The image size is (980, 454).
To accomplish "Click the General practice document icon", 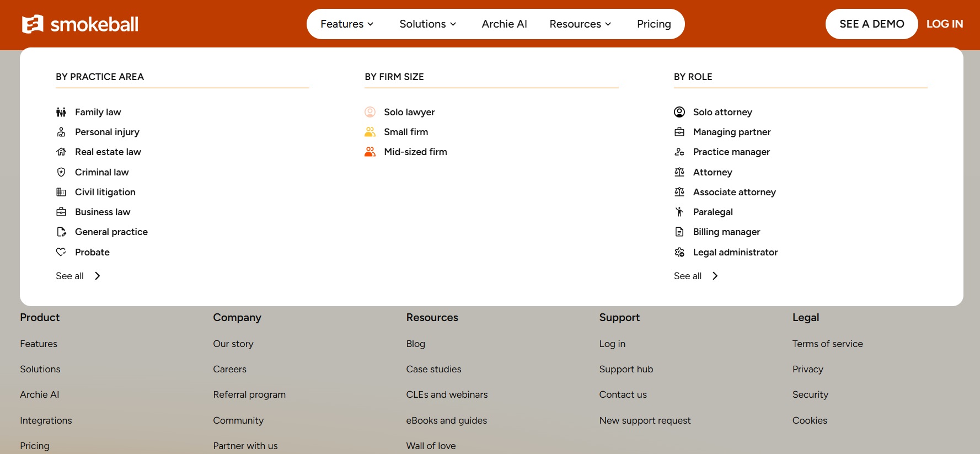I will [x=61, y=232].
